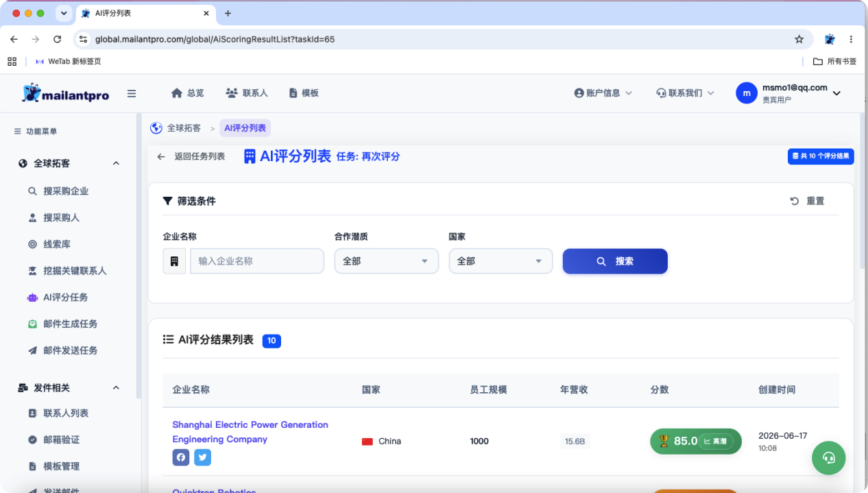
Task: Click the 15.6B revenue cell
Action: tap(575, 441)
